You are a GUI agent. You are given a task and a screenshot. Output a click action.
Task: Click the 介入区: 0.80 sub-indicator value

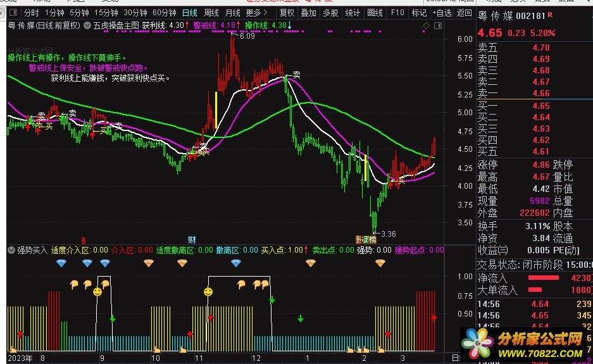[132, 250]
